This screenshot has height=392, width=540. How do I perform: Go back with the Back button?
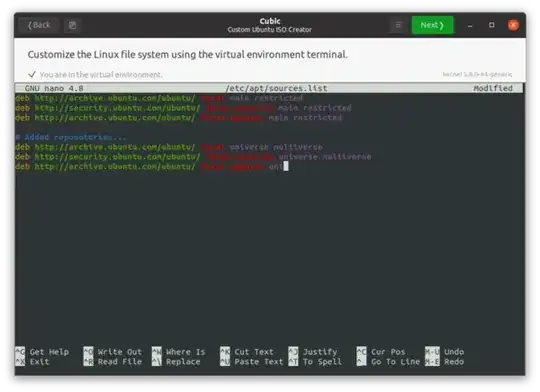[39, 25]
